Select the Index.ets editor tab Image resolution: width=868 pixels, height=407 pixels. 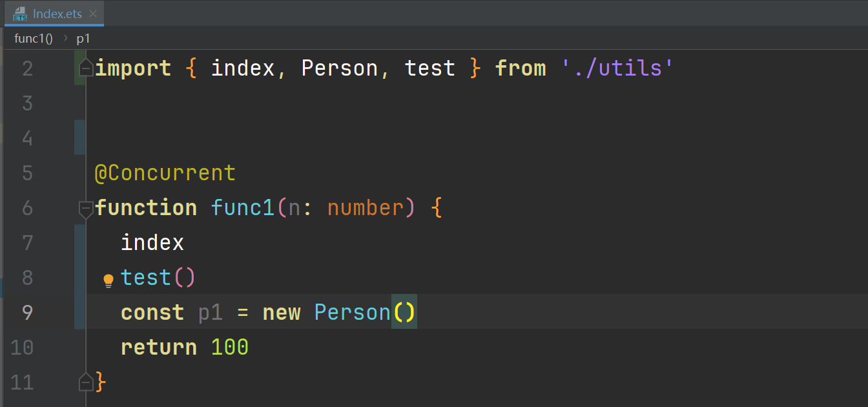57,14
